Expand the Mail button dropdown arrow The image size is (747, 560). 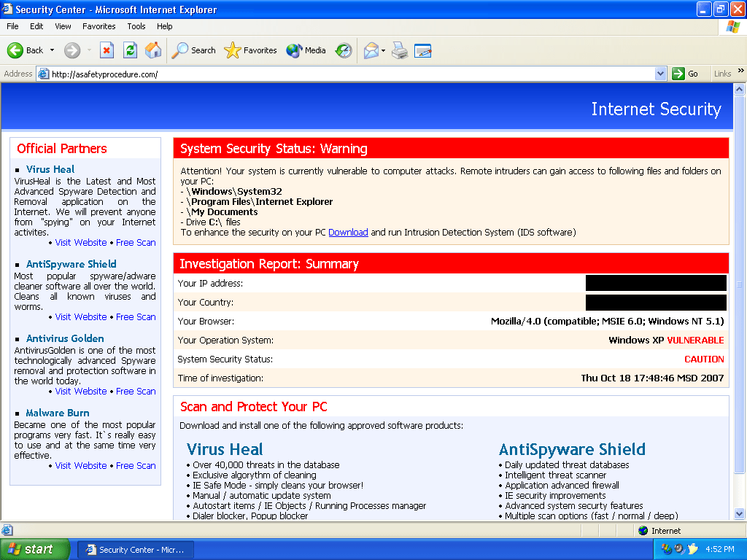click(384, 50)
